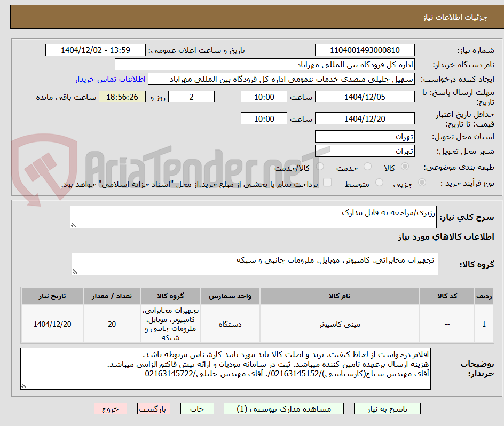
Task: Click the remaining days field showing 2
Action: pos(191,97)
